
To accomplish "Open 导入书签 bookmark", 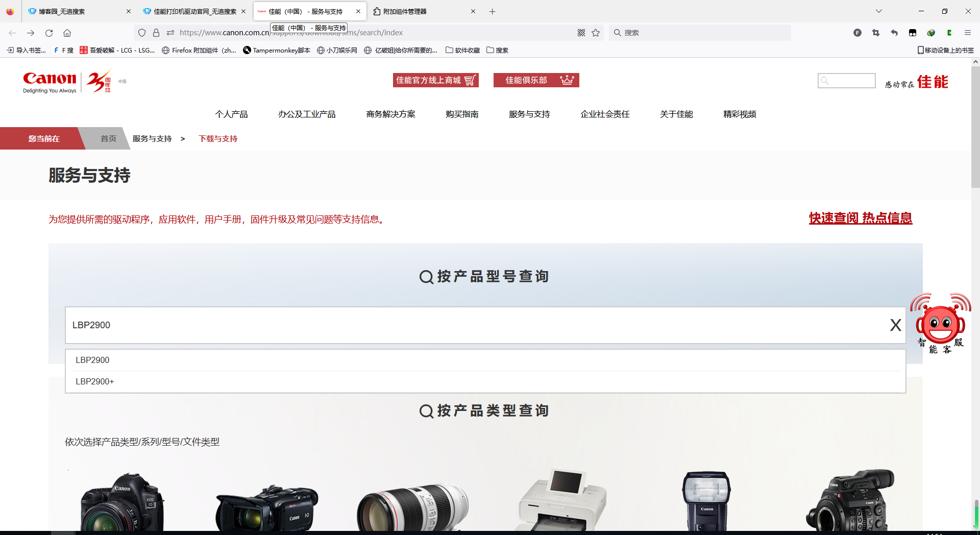I will click(26, 50).
